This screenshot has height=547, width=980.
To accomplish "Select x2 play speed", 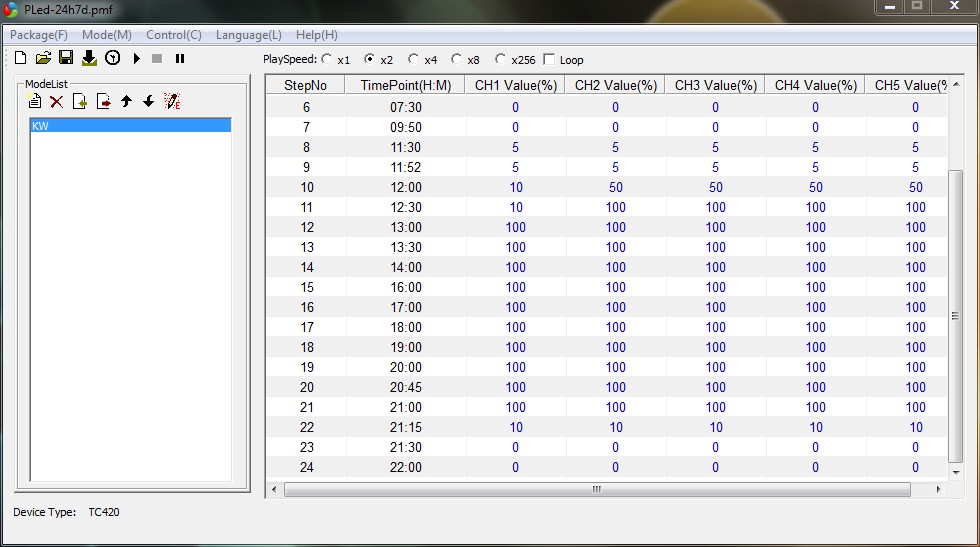I will [369, 59].
